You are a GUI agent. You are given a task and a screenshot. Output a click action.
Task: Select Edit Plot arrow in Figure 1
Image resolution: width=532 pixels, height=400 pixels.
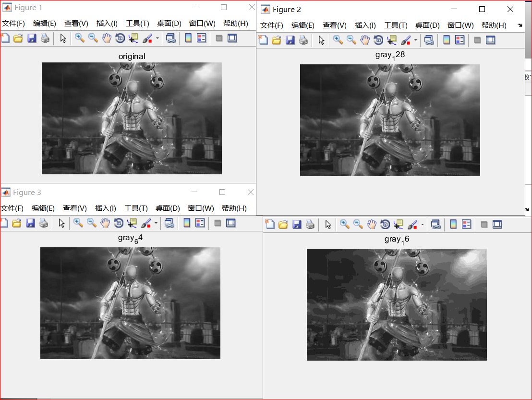coord(63,38)
